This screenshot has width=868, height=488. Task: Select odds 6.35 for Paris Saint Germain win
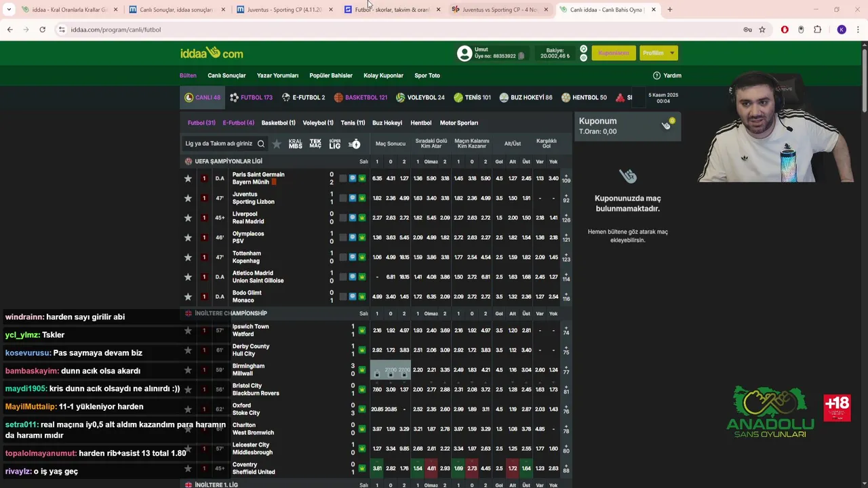(377, 178)
